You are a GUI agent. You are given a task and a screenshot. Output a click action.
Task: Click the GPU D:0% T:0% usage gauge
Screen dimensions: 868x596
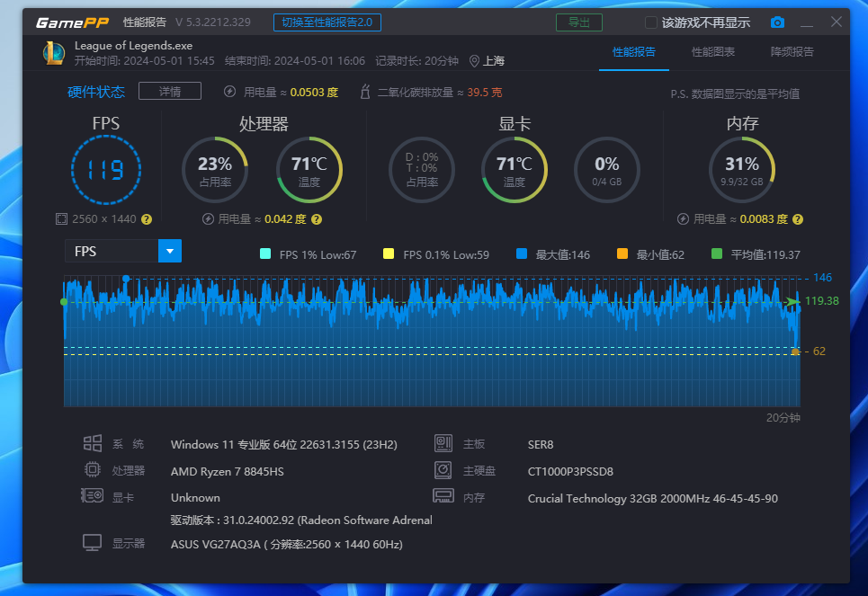422,170
